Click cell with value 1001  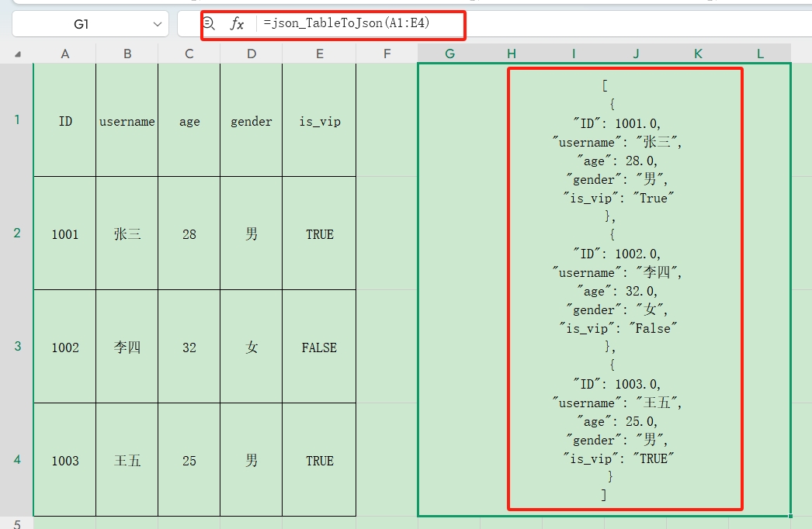point(64,233)
